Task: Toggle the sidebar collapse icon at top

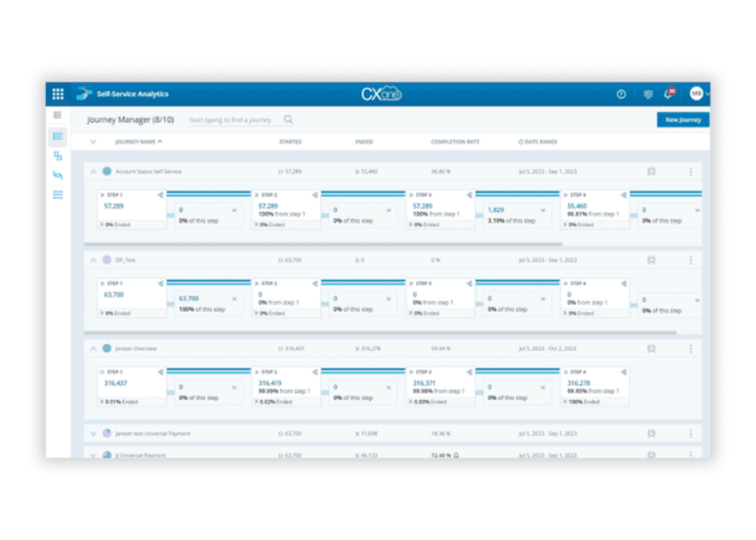Action: coord(58,115)
